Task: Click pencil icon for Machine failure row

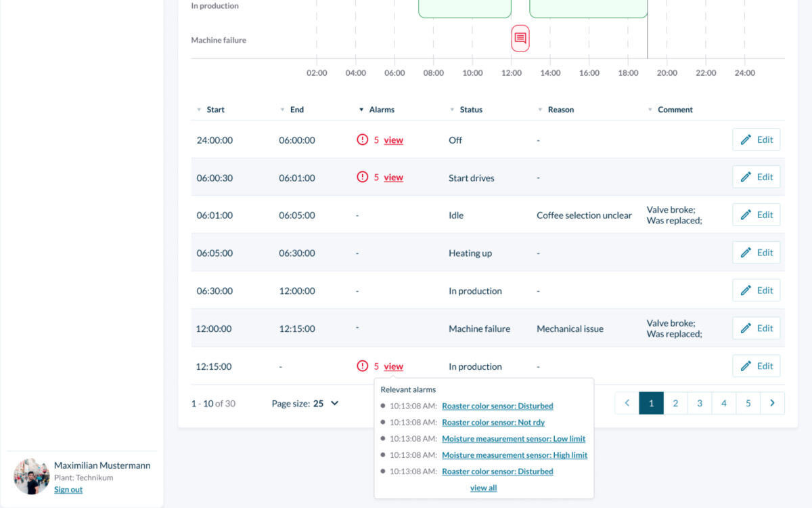Action: click(746, 329)
